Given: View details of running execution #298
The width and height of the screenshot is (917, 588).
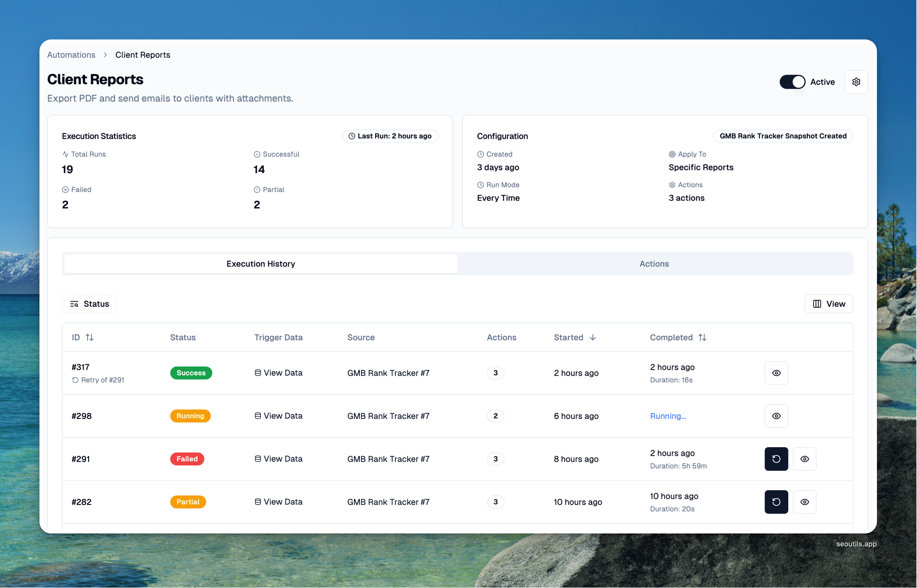Looking at the screenshot, I should pyautogui.click(x=776, y=416).
